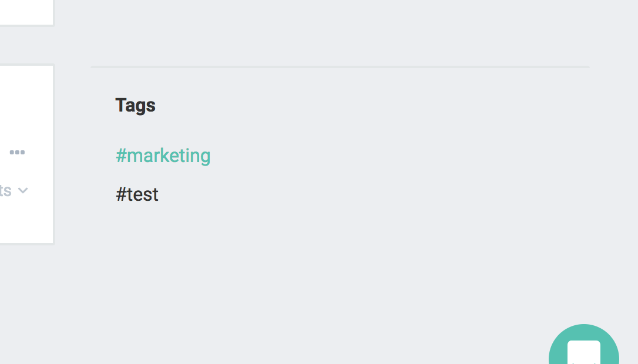Select the #test tag

[137, 194]
